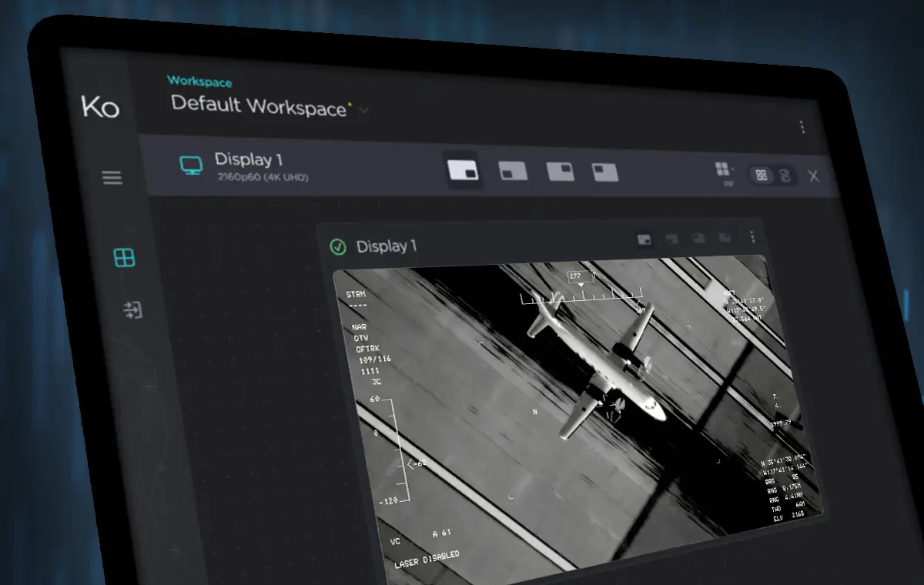The image size is (924, 585).
Task: Open the three-dot menu on the Display 1 card
Action: pos(752,237)
